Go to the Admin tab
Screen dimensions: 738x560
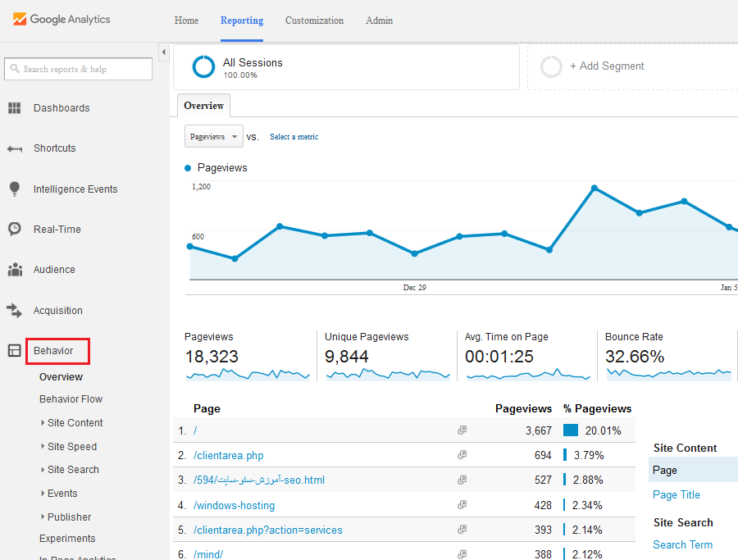click(x=380, y=20)
